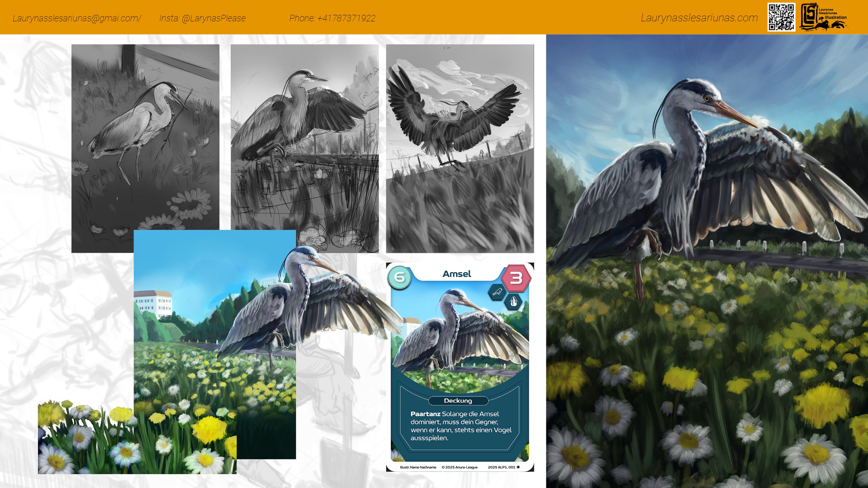The width and height of the screenshot is (868, 488).
Task: Click the Laurynas Slesariunas Illustration logo
Action: click(823, 17)
